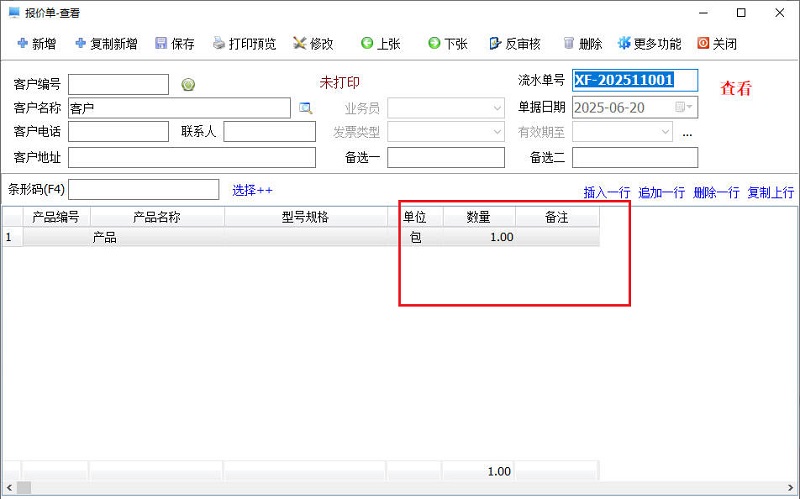The image size is (800, 499).
Task: Click the horizontal scrollbar left arrow
Action: coord(9,488)
